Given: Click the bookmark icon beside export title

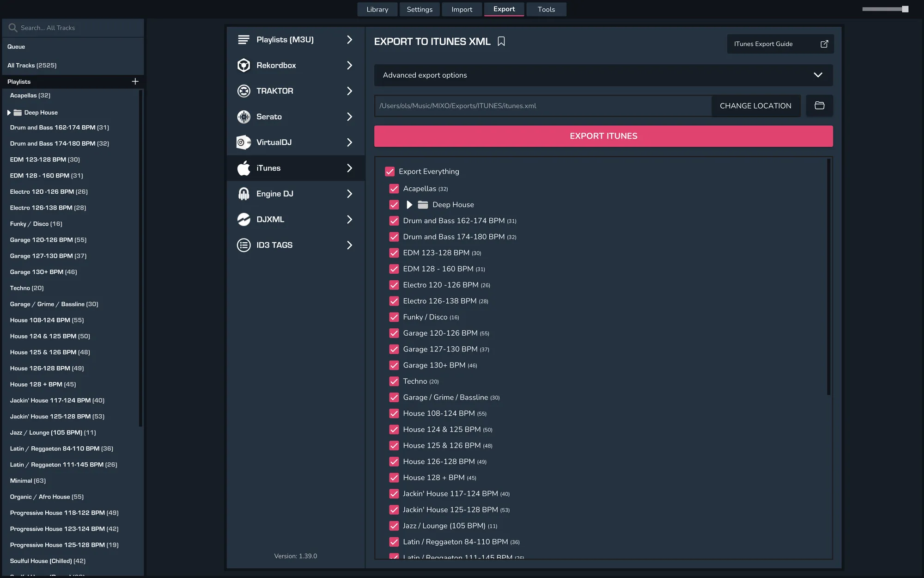Looking at the screenshot, I should [501, 42].
